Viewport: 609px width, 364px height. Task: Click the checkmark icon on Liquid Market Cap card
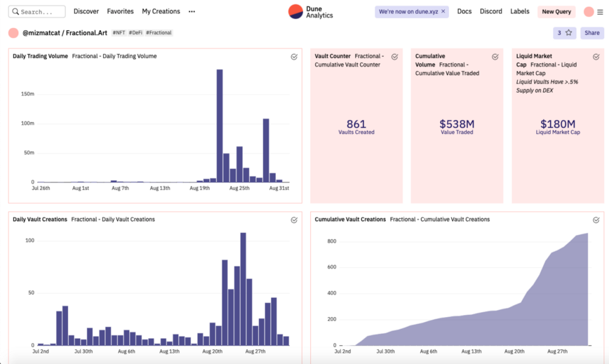point(596,57)
